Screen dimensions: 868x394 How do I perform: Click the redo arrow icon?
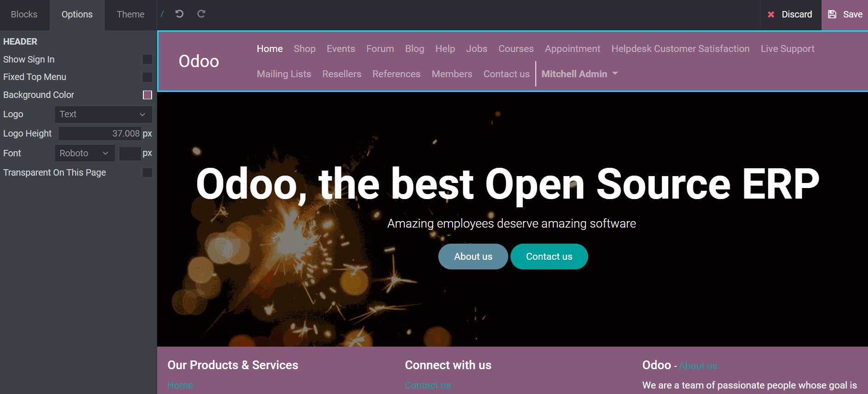(x=201, y=14)
